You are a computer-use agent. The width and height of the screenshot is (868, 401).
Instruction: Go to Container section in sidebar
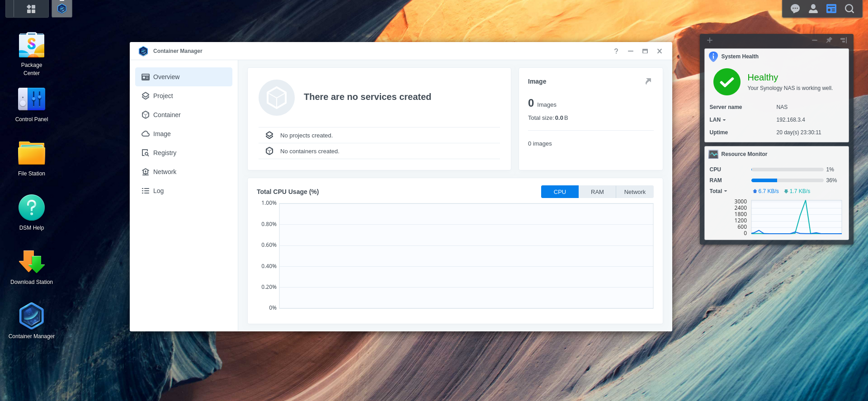tap(166, 115)
